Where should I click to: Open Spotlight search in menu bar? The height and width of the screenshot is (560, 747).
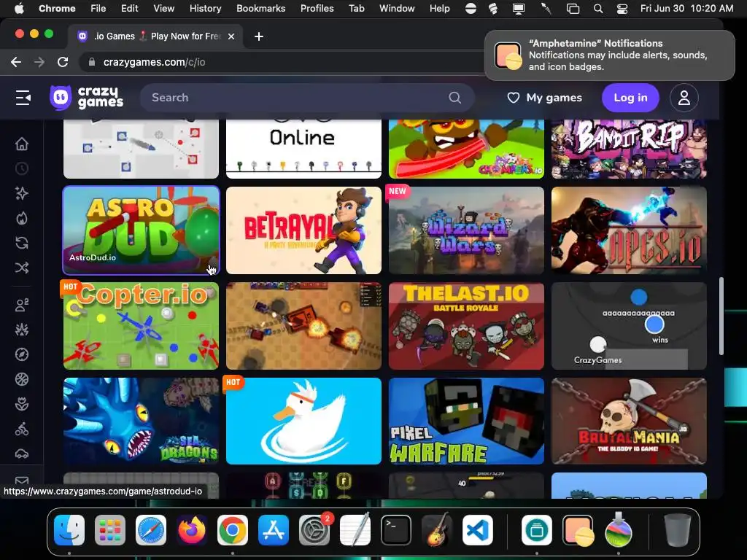click(x=598, y=8)
